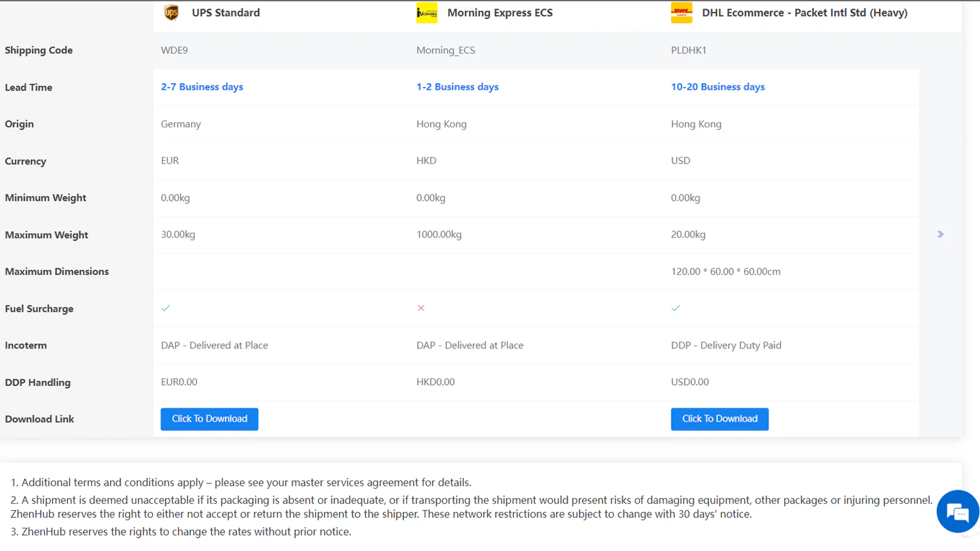The image size is (980, 551).
Task: Select shipping code Morning_ECS
Action: [x=446, y=50]
